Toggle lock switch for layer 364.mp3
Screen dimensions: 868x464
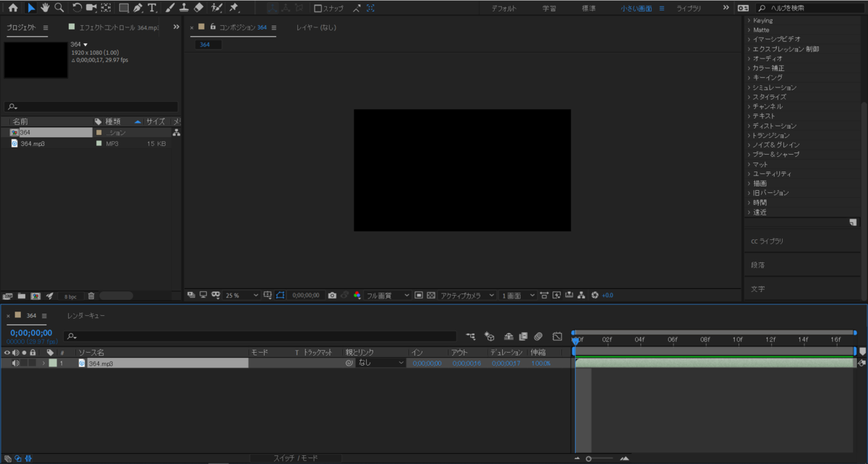pyautogui.click(x=33, y=363)
